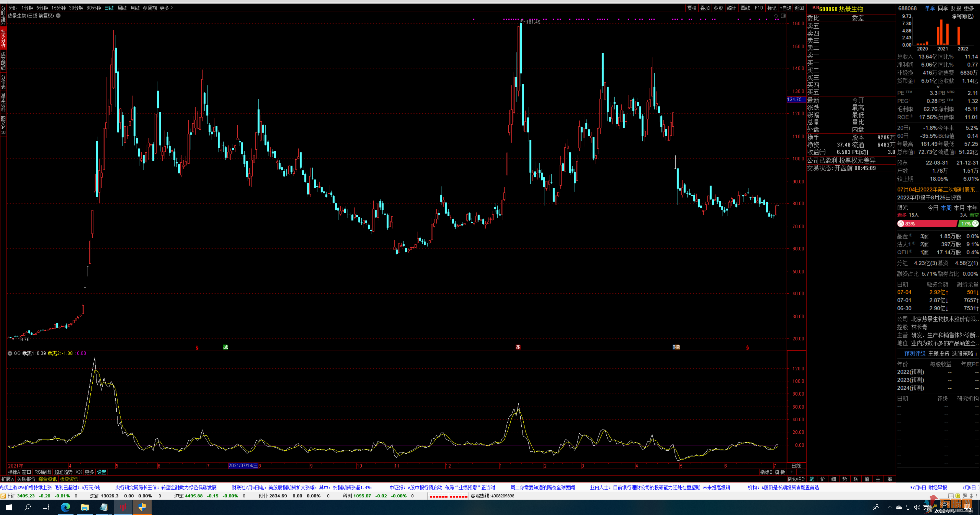Open F10 company info
The image size is (980, 515).
[758, 8]
